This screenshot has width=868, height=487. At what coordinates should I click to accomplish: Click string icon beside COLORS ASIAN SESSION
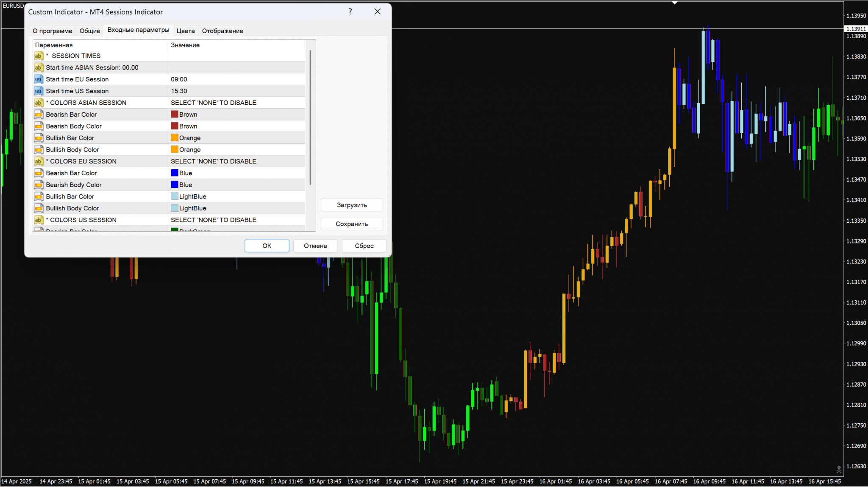pos(38,103)
